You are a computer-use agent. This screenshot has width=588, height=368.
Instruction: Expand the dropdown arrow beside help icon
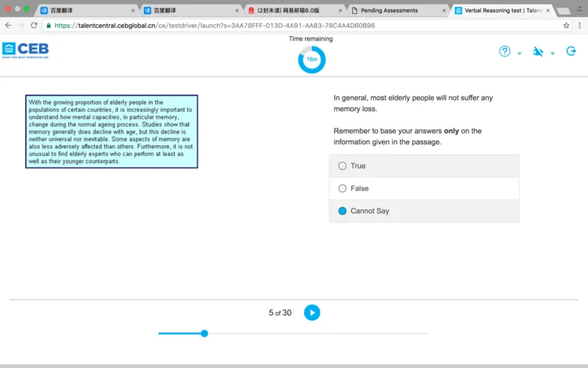coord(520,54)
